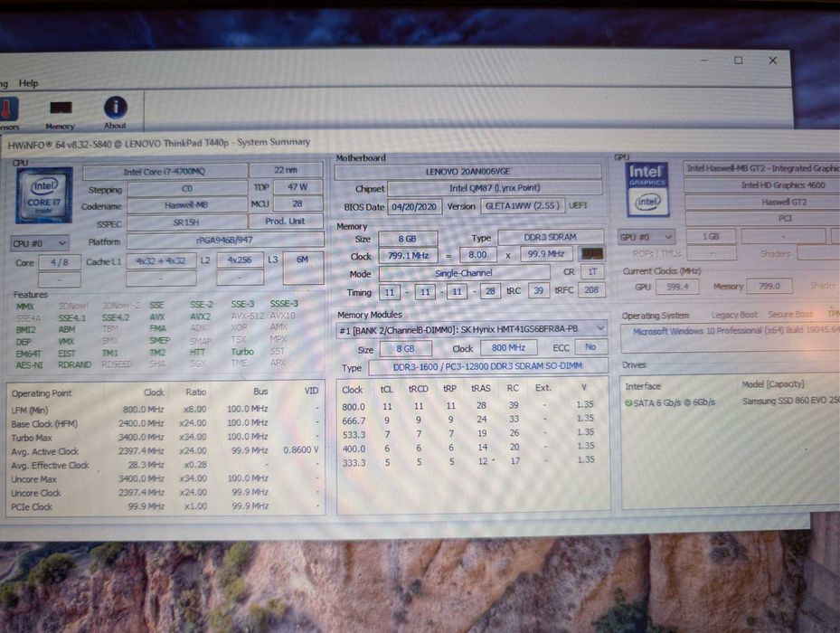Click the DDR3 SDRAM memory type field
The width and height of the screenshot is (840, 633).
tap(550, 237)
